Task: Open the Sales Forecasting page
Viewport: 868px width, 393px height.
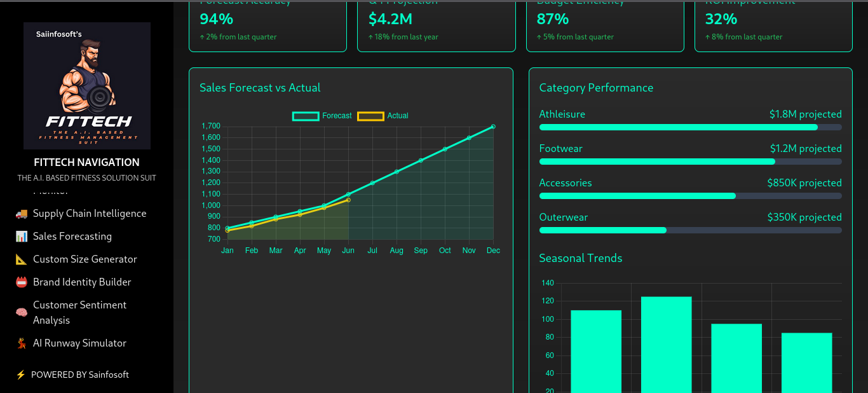Action: click(72, 237)
